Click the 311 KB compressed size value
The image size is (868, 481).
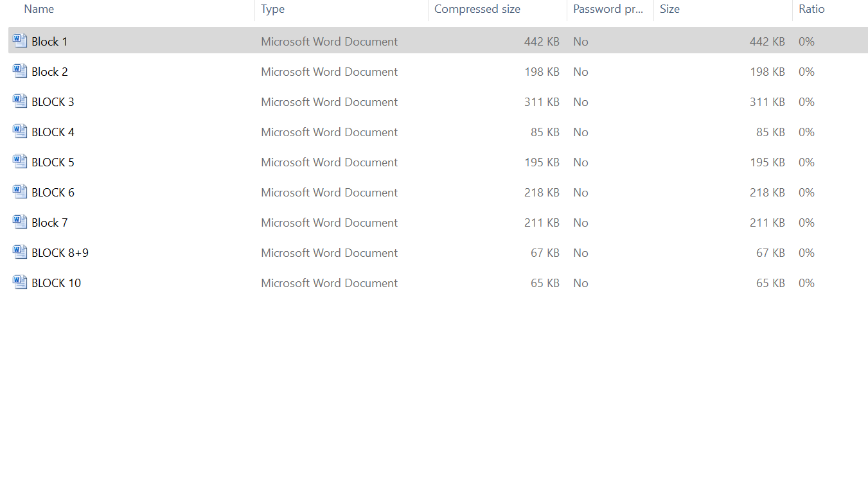[x=542, y=102]
